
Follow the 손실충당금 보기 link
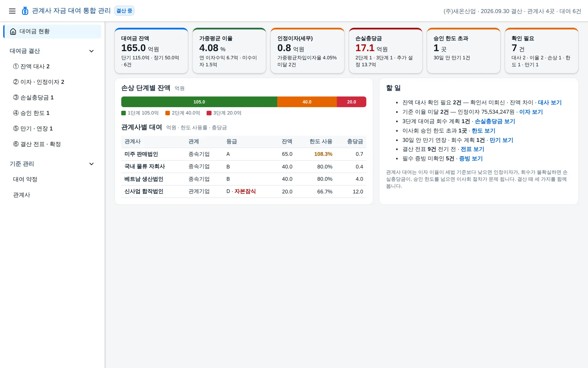click(x=495, y=121)
